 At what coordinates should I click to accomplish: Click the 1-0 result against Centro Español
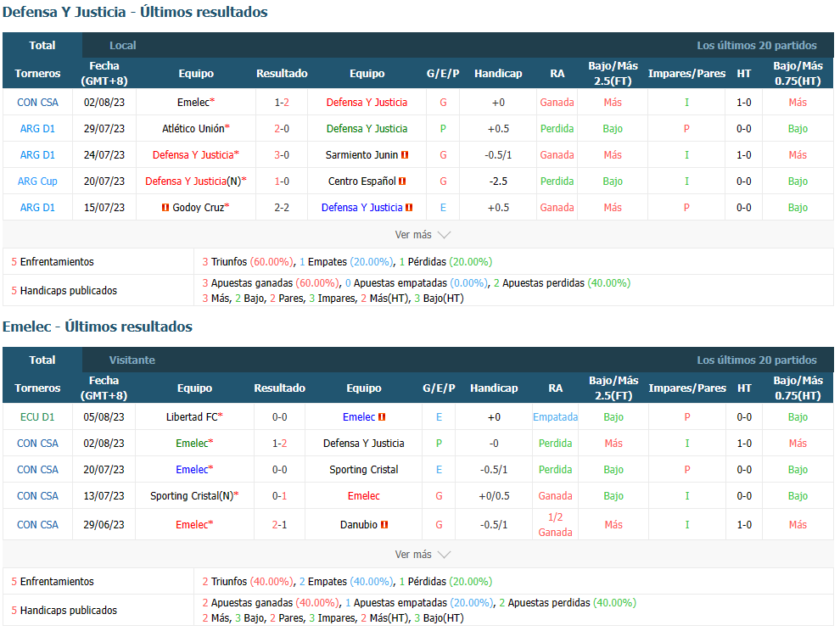(282, 181)
